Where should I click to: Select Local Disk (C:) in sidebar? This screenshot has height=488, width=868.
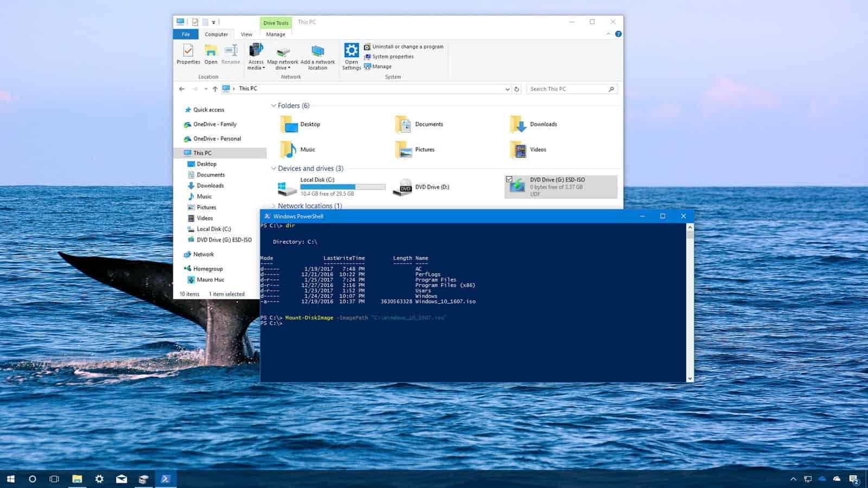(209, 229)
